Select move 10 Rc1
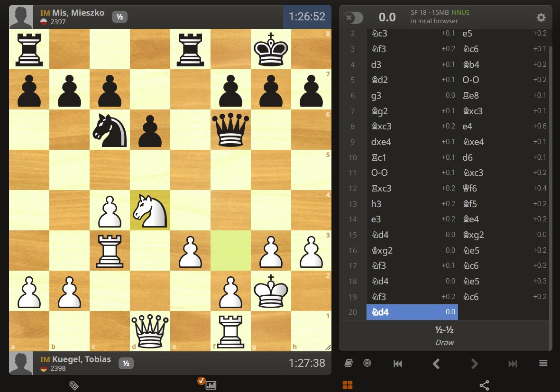The height and width of the screenshot is (392, 560). (412, 157)
